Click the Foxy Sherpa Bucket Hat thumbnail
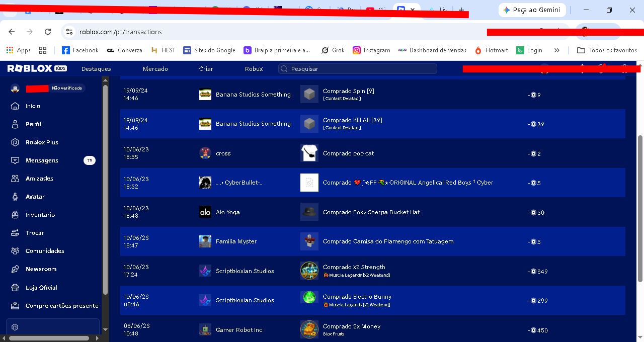Image resolution: width=644 pixels, height=342 pixels. [309, 212]
